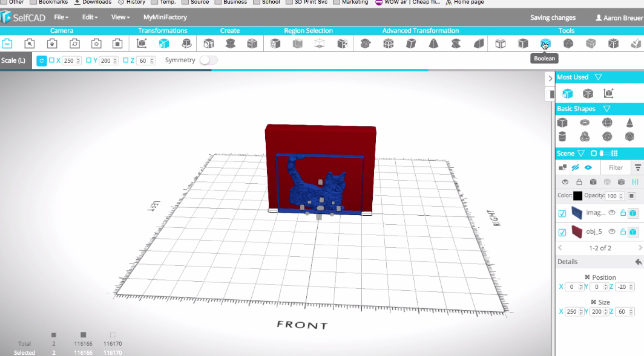This screenshot has height=356, width=644.
Task: Uncheck the imag... object checkbox
Action: [x=562, y=213]
